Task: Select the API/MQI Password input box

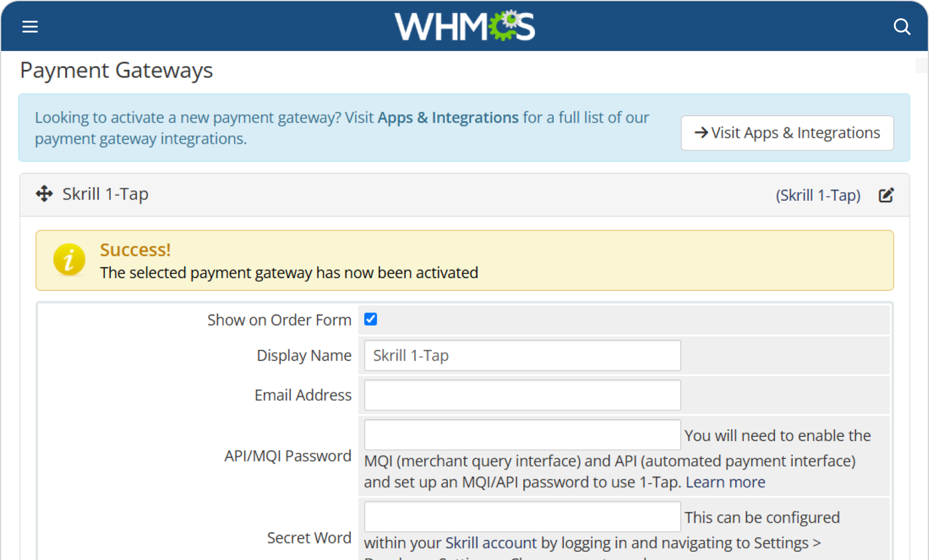Action: 522,435
